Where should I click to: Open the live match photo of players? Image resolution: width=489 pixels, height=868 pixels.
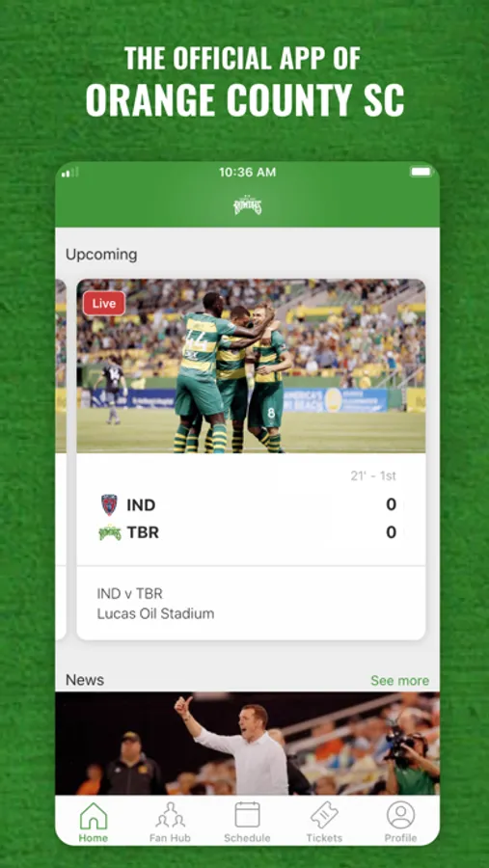pos(251,366)
